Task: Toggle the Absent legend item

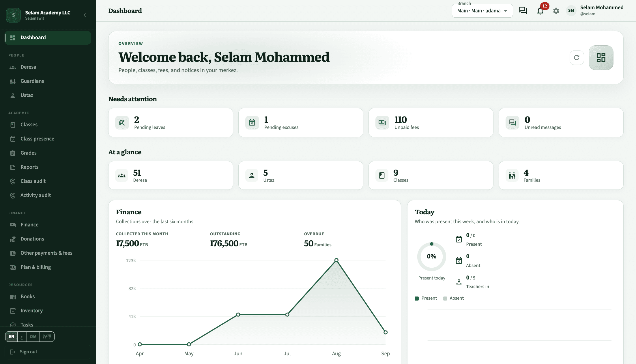Action: pos(453,298)
